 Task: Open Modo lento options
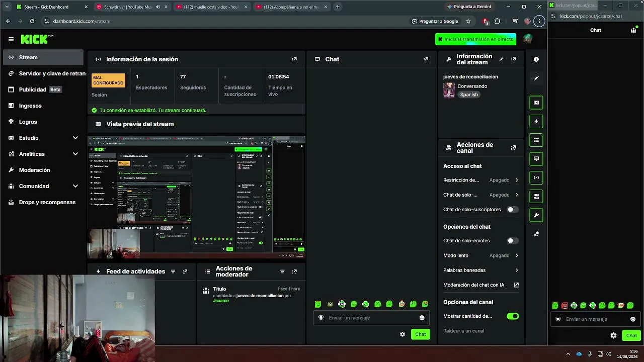coord(480,255)
